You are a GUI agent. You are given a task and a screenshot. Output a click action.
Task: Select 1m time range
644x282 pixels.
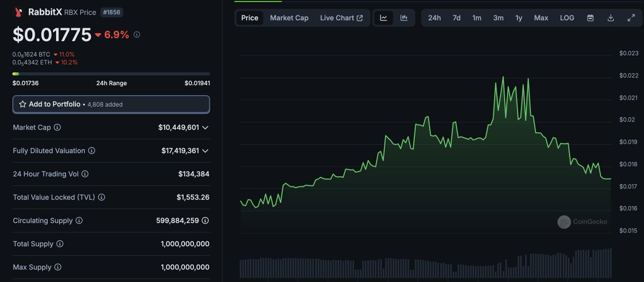tap(477, 18)
